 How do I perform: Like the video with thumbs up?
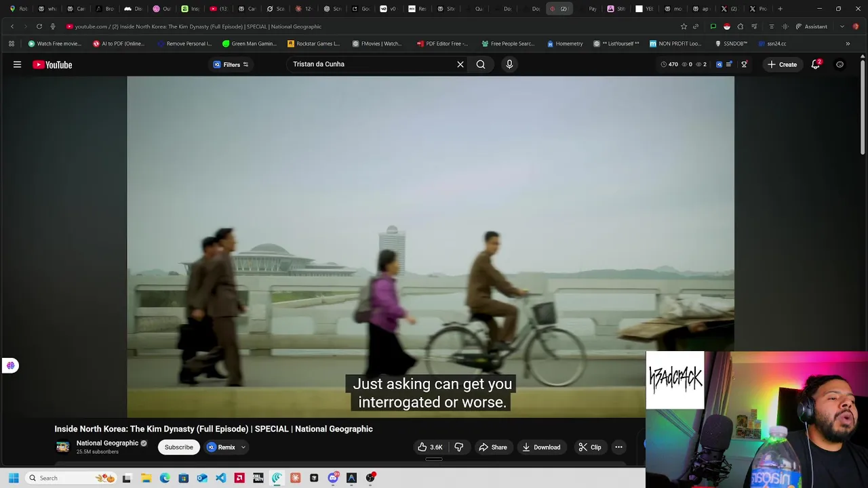431,447
